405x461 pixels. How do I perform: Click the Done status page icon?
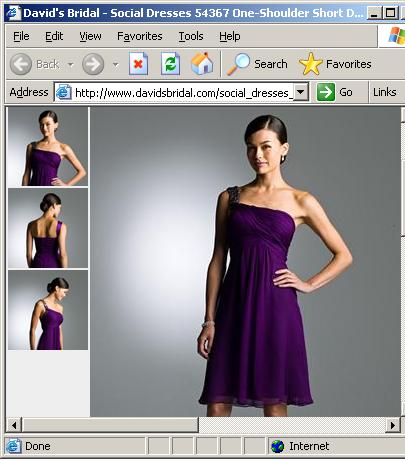[14, 446]
